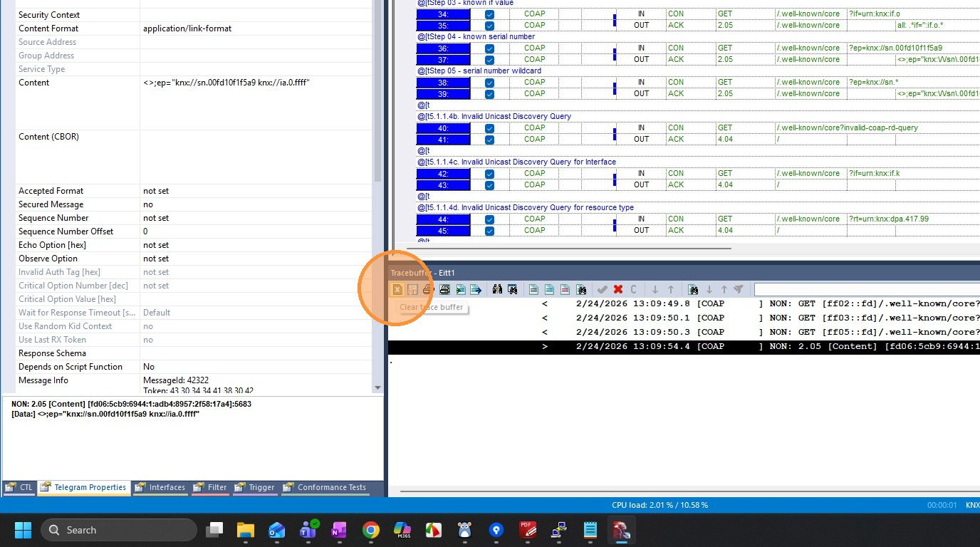Screen dimensions: 980x547
Task: Toggle checkbox for row 36
Action: [x=489, y=48]
